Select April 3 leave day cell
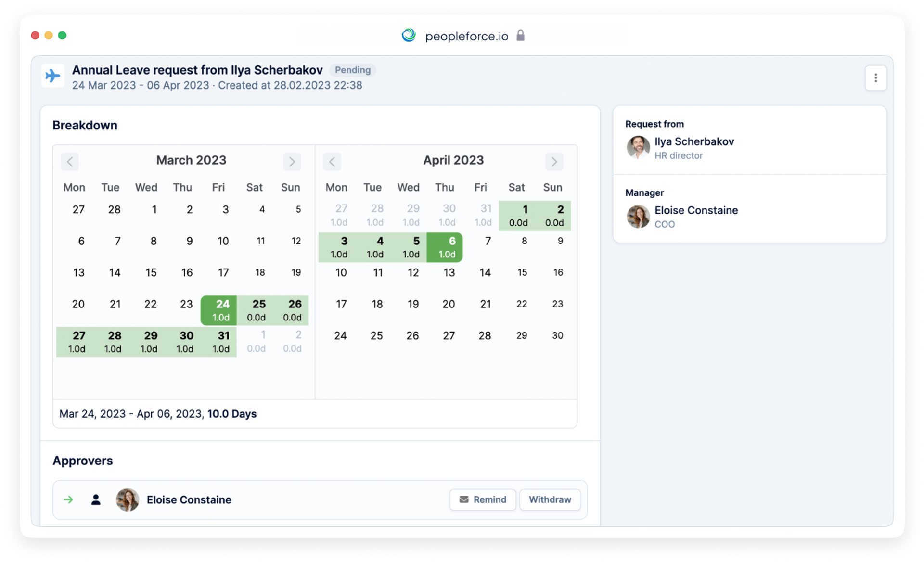Screen dimensions: 924x563 [x=336, y=247]
